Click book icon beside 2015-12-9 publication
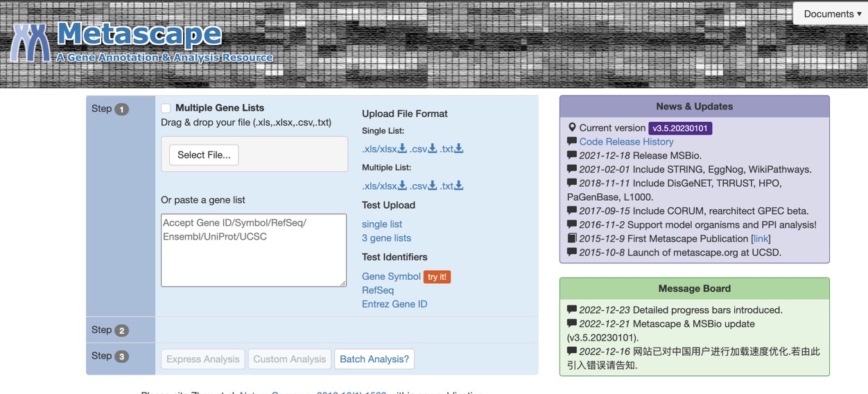Screen dimensions: 868x394 pyautogui.click(x=572, y=238)
